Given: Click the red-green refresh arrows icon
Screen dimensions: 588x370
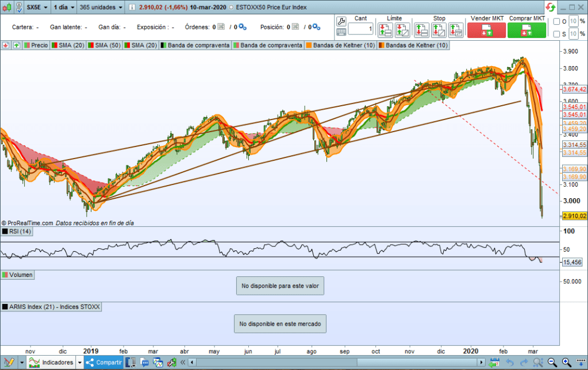Looking at the screenshot, I should [551, 7].
